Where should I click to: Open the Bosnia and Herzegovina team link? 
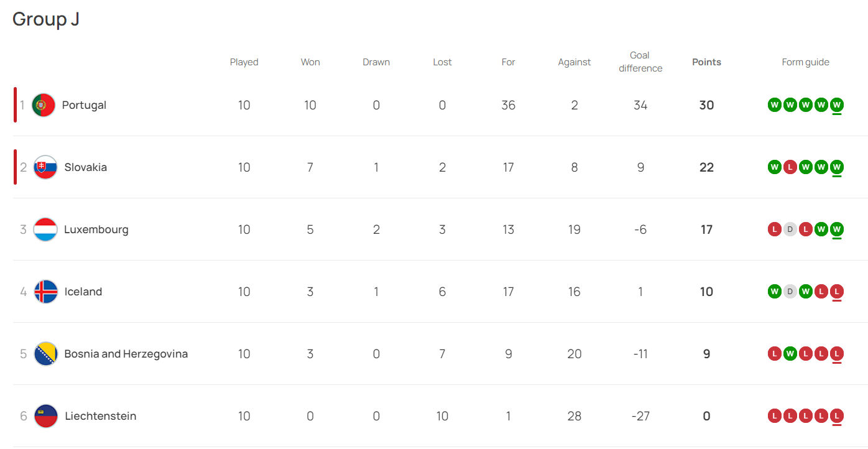(126, 354)
